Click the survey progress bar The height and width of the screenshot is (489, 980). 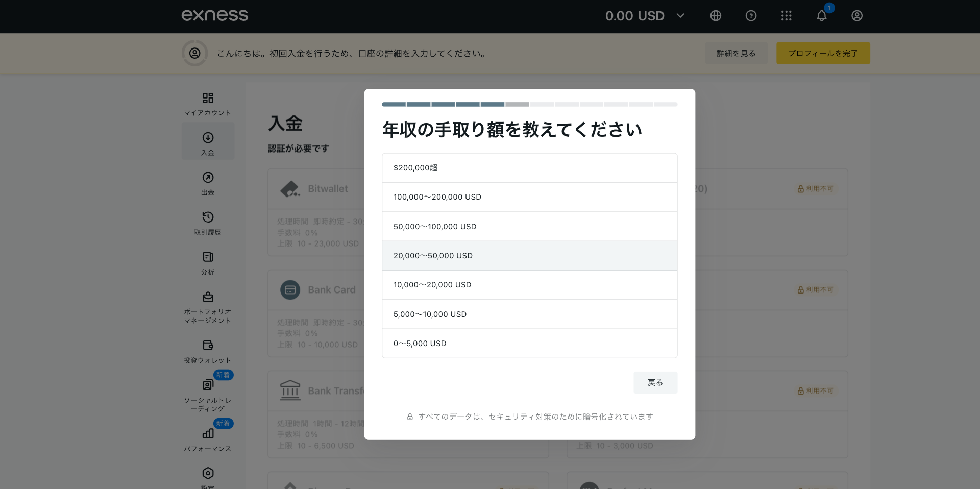[x=529, y=104]
